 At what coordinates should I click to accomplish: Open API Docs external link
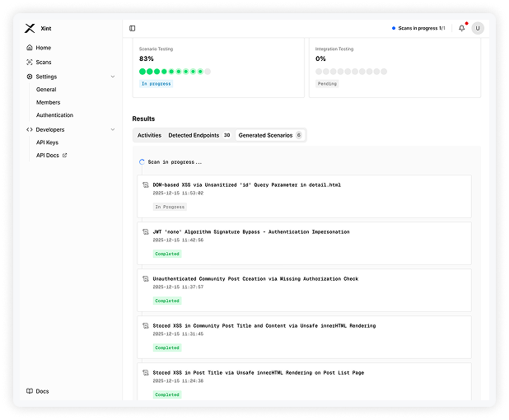coord(51,155)
